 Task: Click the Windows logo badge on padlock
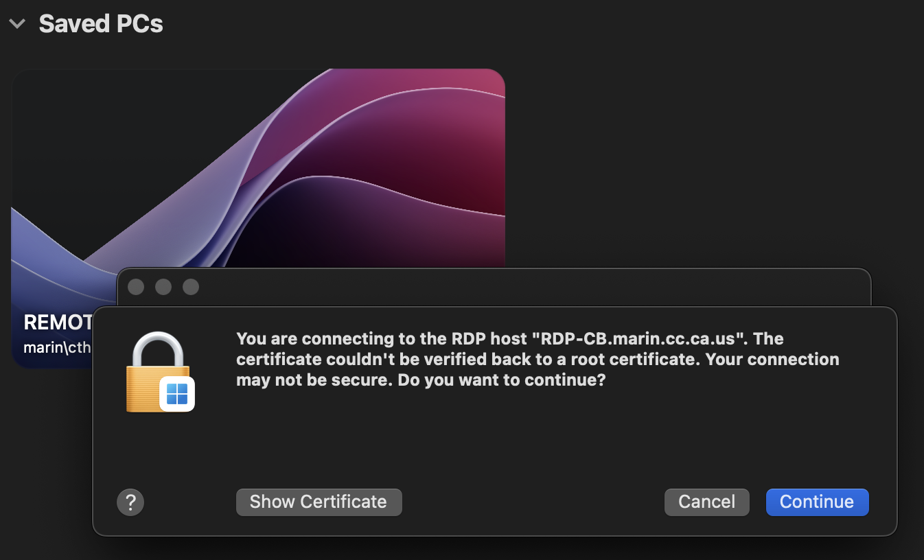[x=177, y=394]
